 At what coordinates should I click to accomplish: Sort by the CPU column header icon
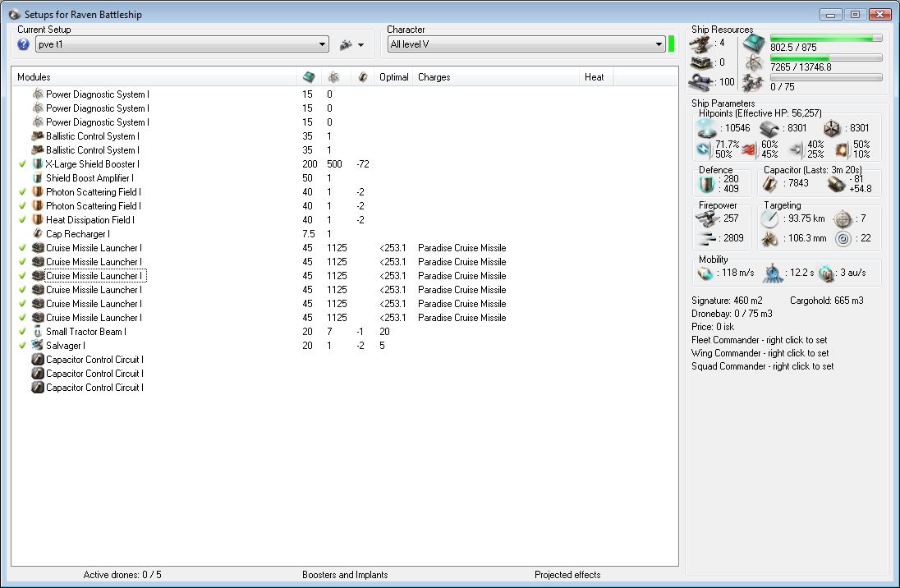(309, 77)
